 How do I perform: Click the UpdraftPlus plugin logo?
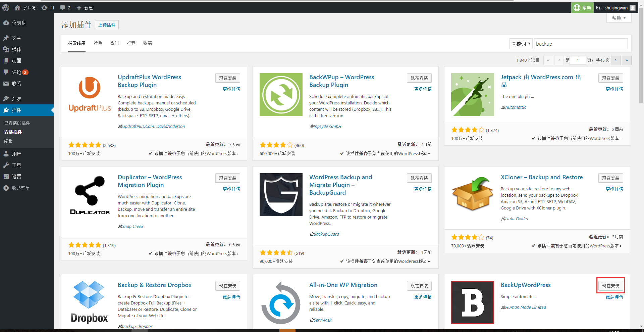coord(90,95)
